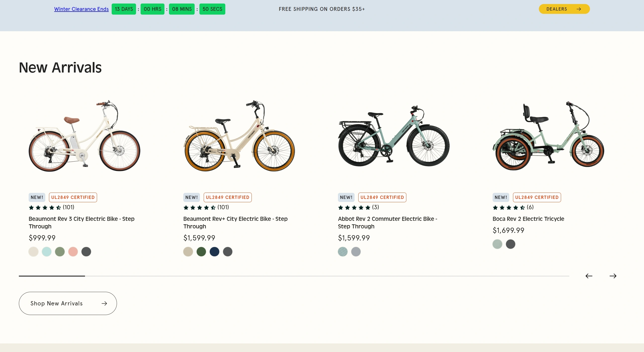Pick light aqua swatch for Beaumont Rev 3
The width and height of the screenshot is (644, 352).
47,252
